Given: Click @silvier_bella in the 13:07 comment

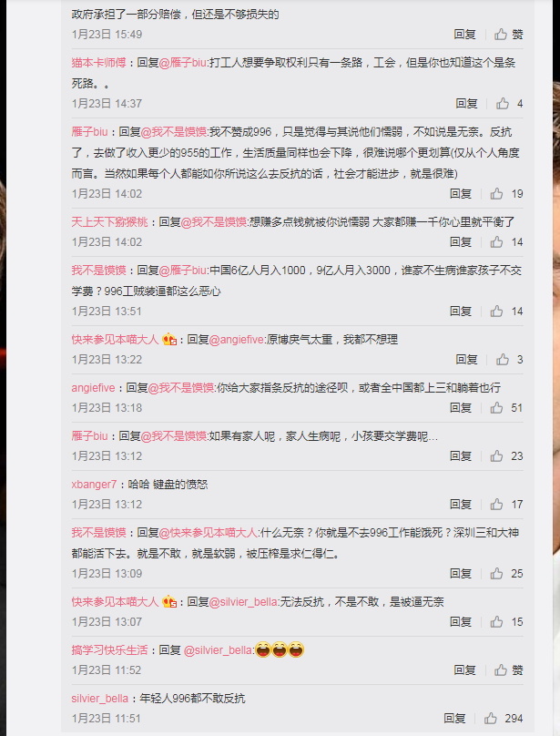Looking at the screenshot, I should (x=243, y=602).
